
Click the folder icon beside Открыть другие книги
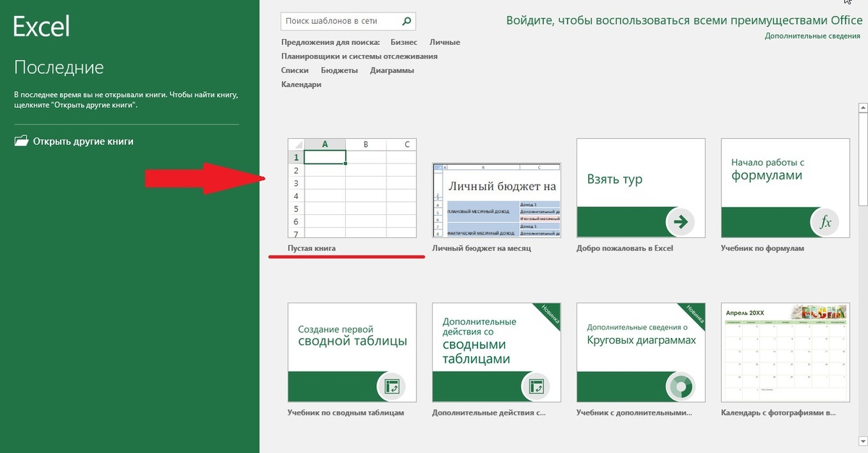[21, 141]
